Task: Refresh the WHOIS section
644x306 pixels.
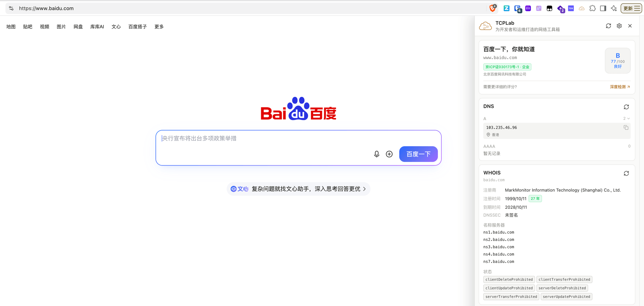Action: (x=626, y=173)
